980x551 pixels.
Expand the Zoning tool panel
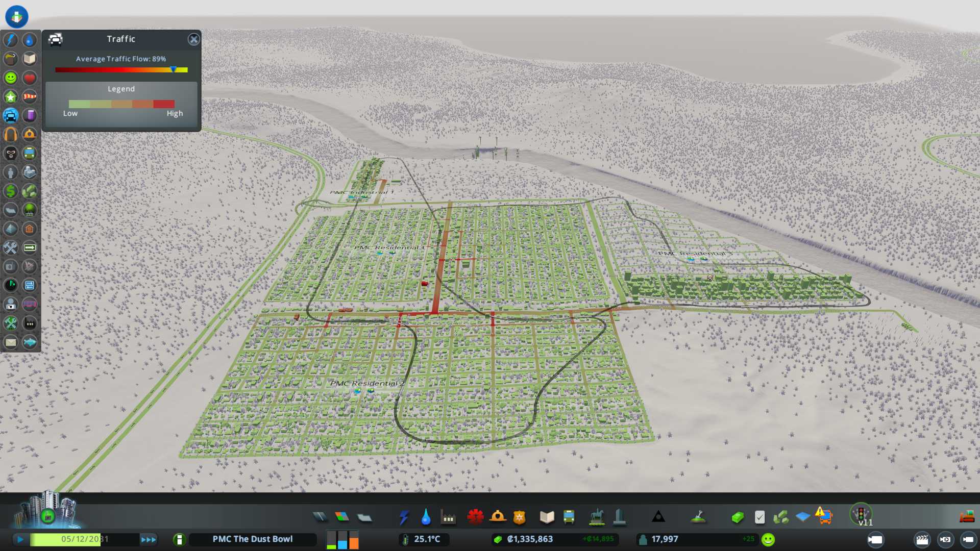tap(342, 517)
